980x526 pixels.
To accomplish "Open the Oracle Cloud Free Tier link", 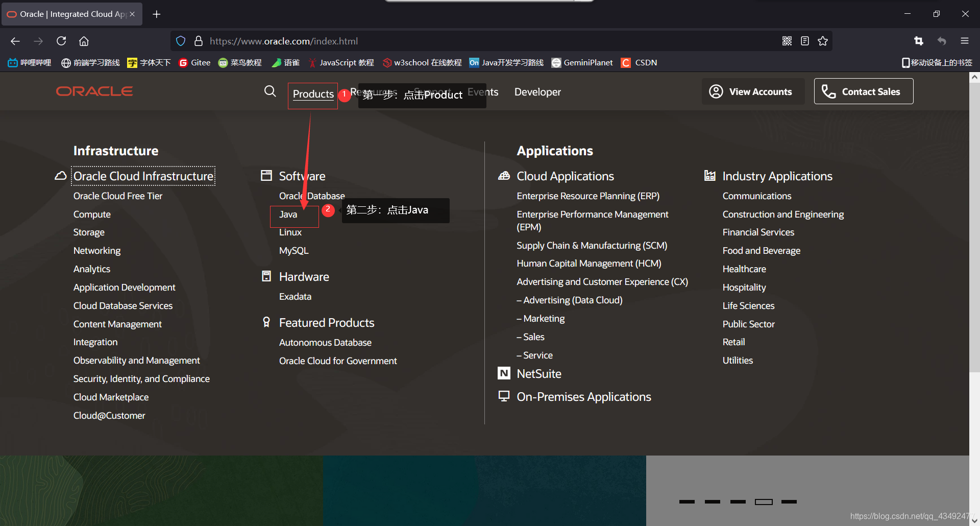I will click(x=118, y=196).
